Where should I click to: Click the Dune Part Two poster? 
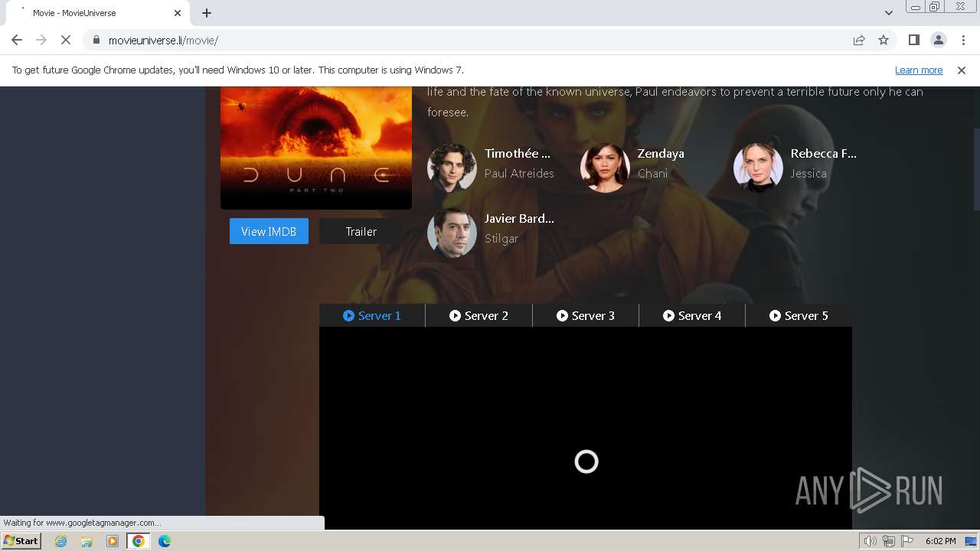pyautogui.click(x=316, y=148)
